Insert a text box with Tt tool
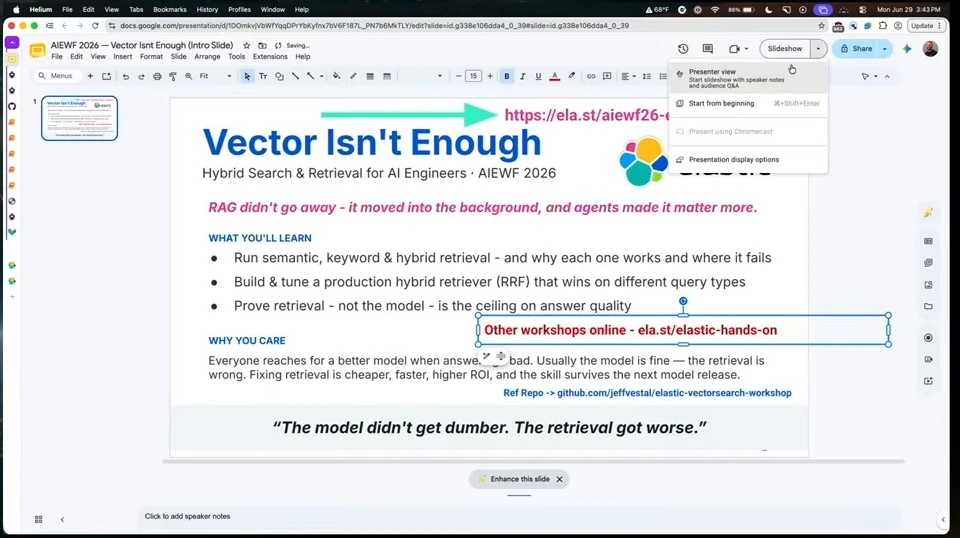The height and width of the screenshot is (538, 960). (263, 77)
